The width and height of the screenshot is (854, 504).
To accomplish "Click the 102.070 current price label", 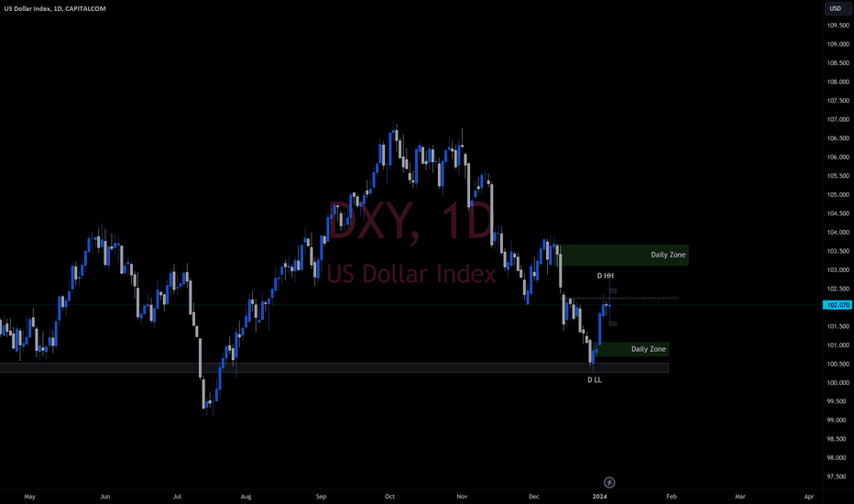I will coord(838,304).
